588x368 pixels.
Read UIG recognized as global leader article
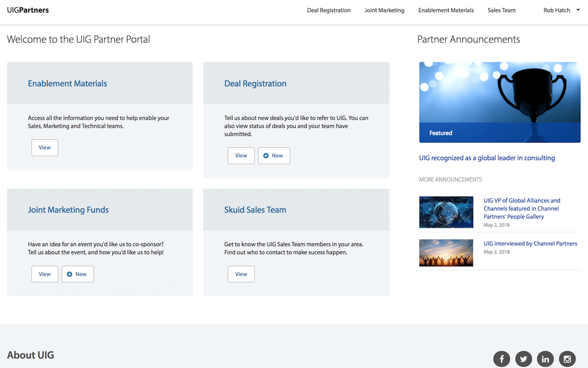pyautogui.click(x=487, y=158)
